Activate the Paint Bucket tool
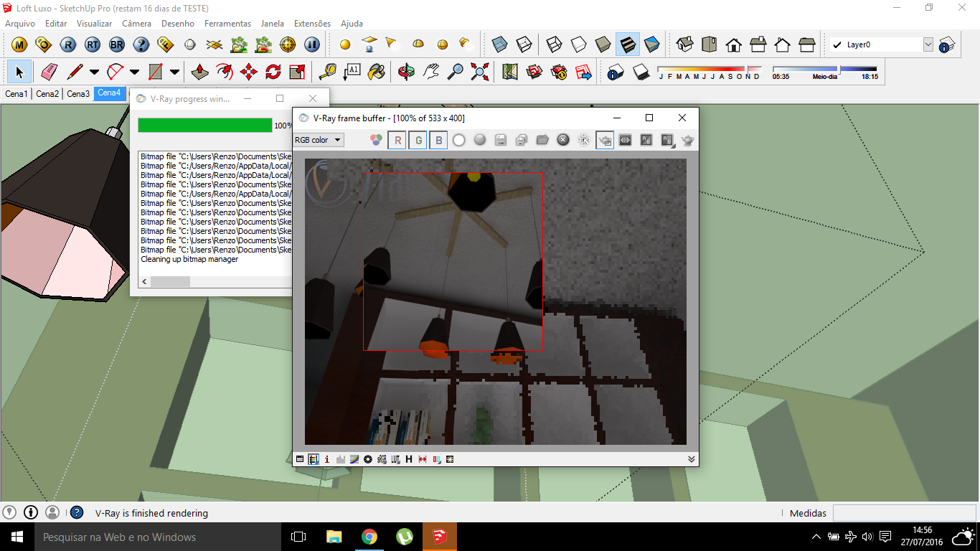 click(376, 72)
